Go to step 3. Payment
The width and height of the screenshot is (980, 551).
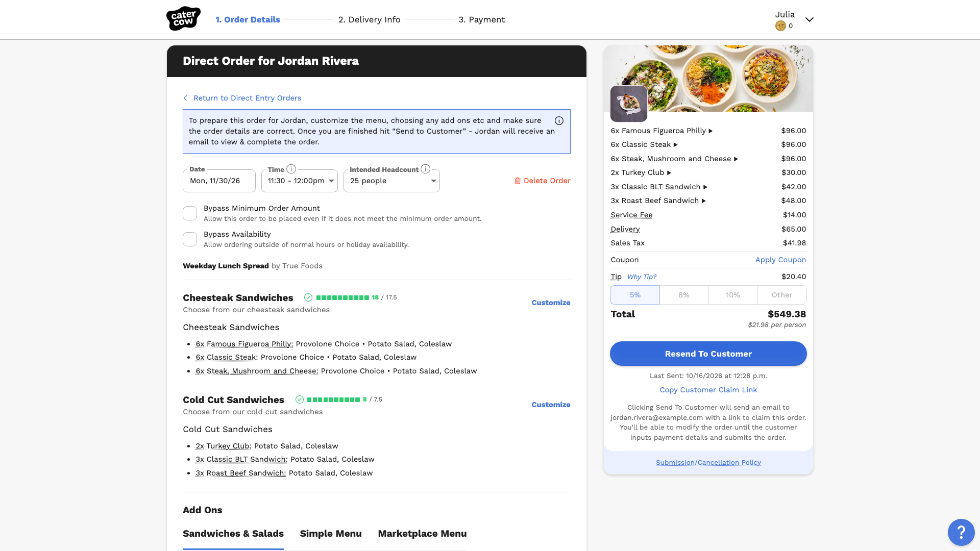481,19
